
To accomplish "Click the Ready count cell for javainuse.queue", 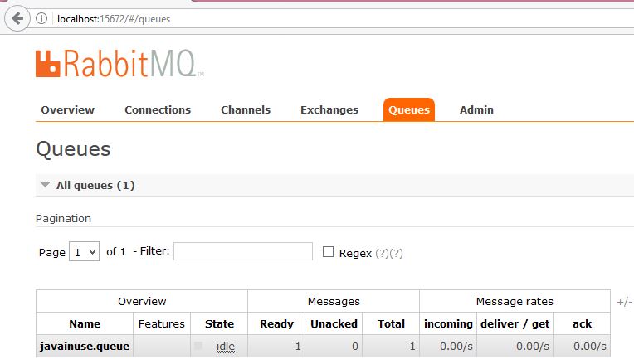I will (x=276, y=347).
